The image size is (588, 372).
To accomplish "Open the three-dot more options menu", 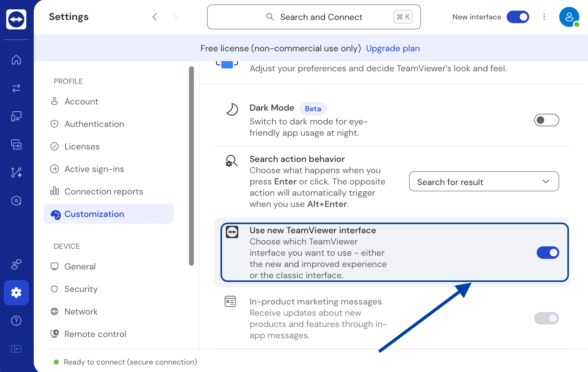I will coord(544,17).
